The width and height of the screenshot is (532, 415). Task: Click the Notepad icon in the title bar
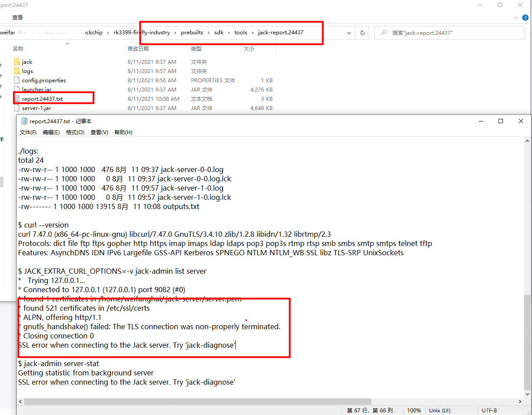click(23, 121)
